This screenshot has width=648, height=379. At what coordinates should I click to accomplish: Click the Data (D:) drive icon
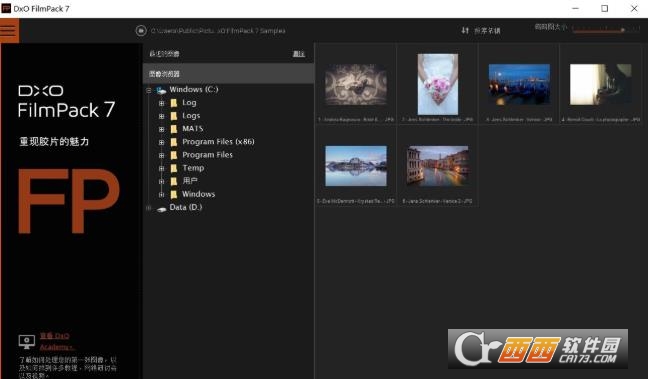point(161,209)
